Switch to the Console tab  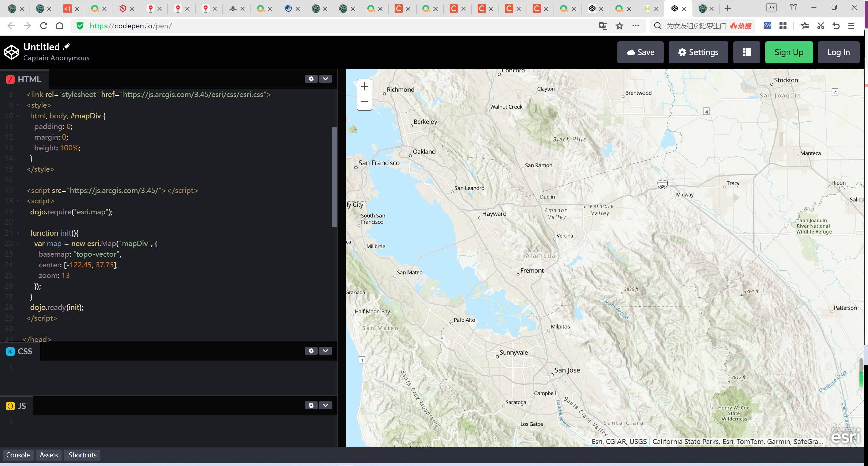pos(18,455)
